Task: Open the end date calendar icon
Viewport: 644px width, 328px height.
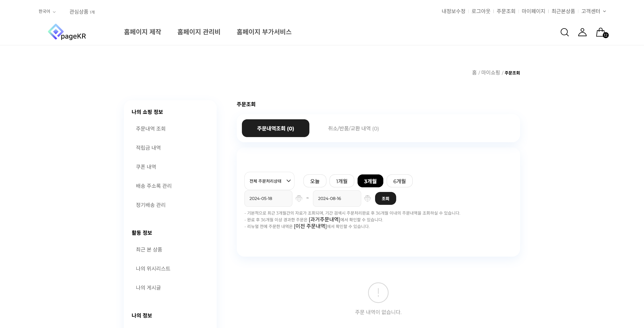Action: click(367, 198)
